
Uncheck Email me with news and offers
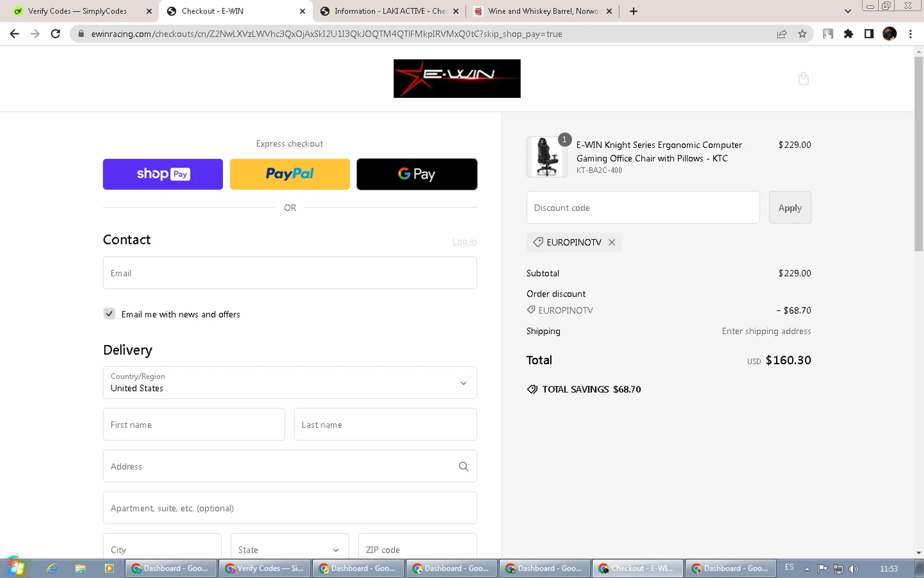pyautogui.click(x=109, y=314)
